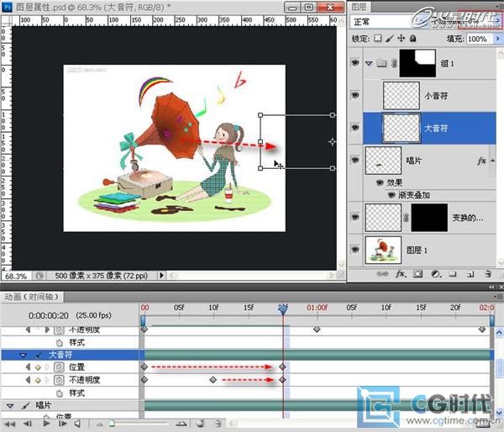Zoom out the timeline
504x432 pixels.
pyautogui.click(x=99, y=424)
